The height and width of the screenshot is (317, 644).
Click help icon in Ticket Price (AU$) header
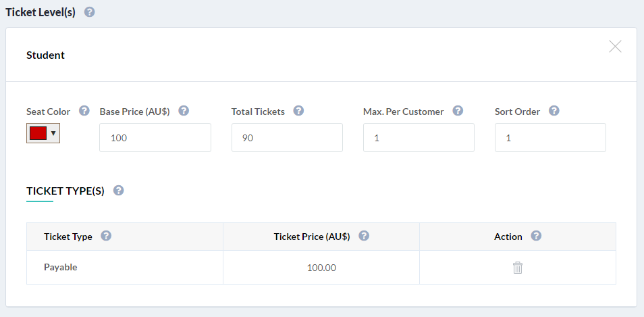tap(364, 236)
